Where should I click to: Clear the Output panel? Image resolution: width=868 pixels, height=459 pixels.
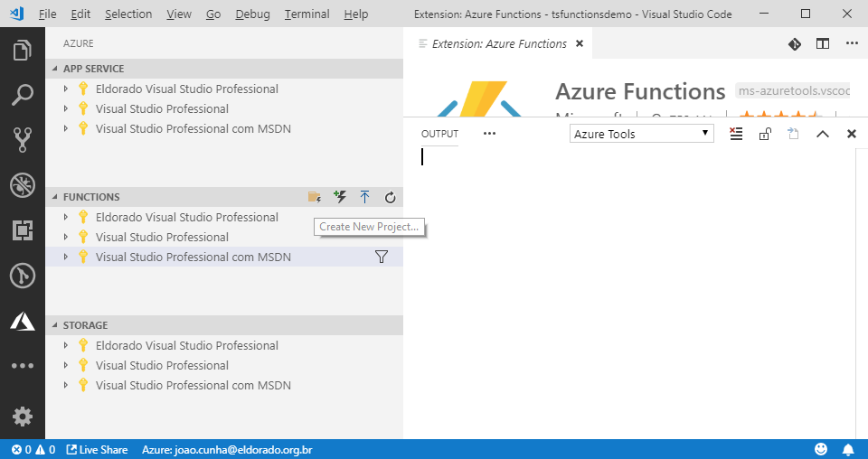[x=736, y=134]
